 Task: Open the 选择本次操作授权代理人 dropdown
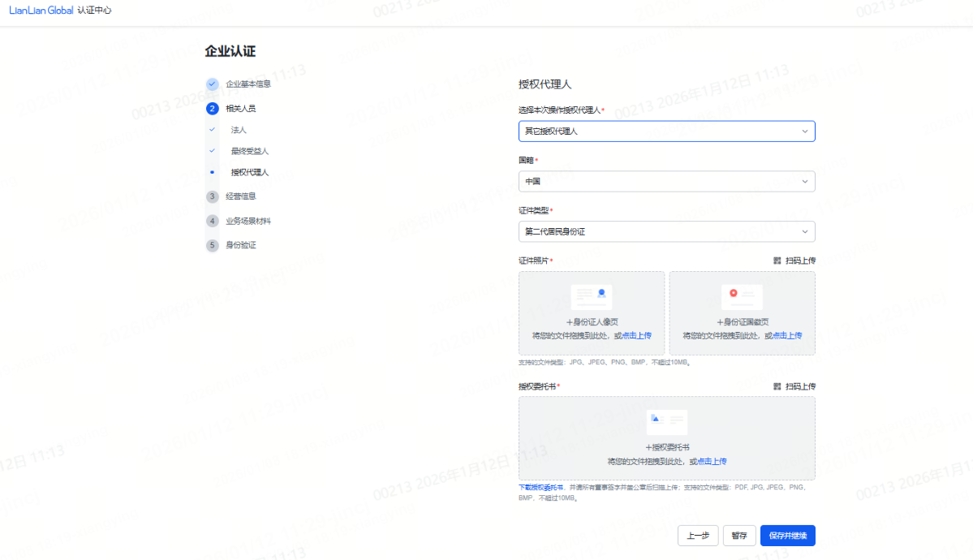(666, 131)
